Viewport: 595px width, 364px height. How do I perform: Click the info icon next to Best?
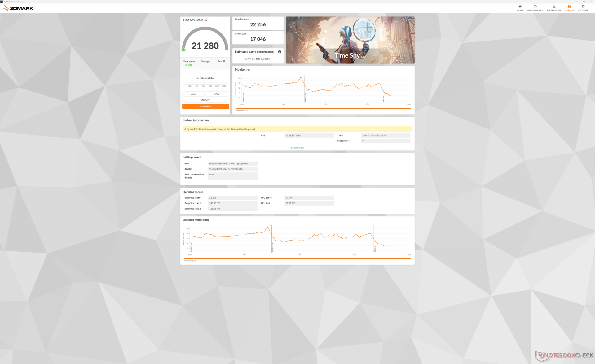pyautogui.click(x=224, y=61)
